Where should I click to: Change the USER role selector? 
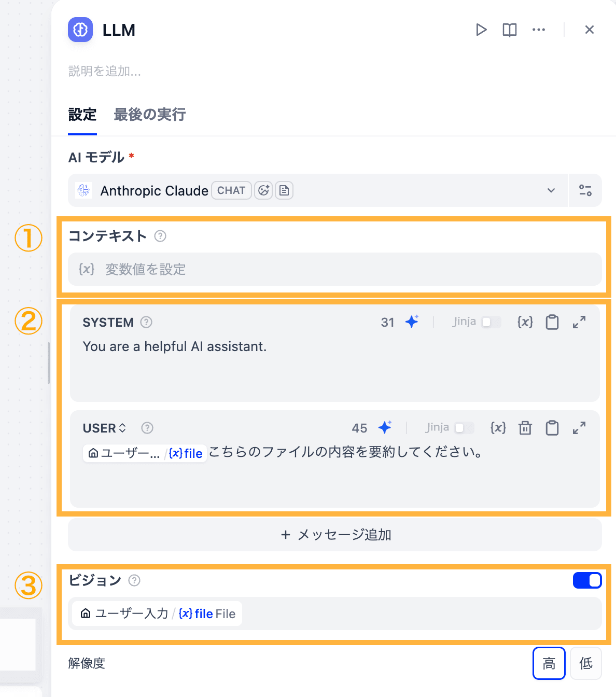[x=105, y=428]
